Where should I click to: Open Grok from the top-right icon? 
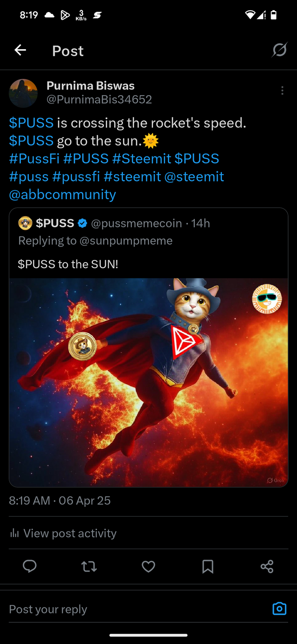pyautogui.click(x=279, y=50)
